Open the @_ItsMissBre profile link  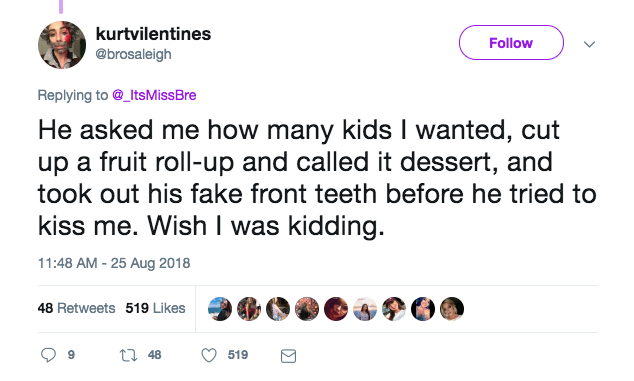154,95
